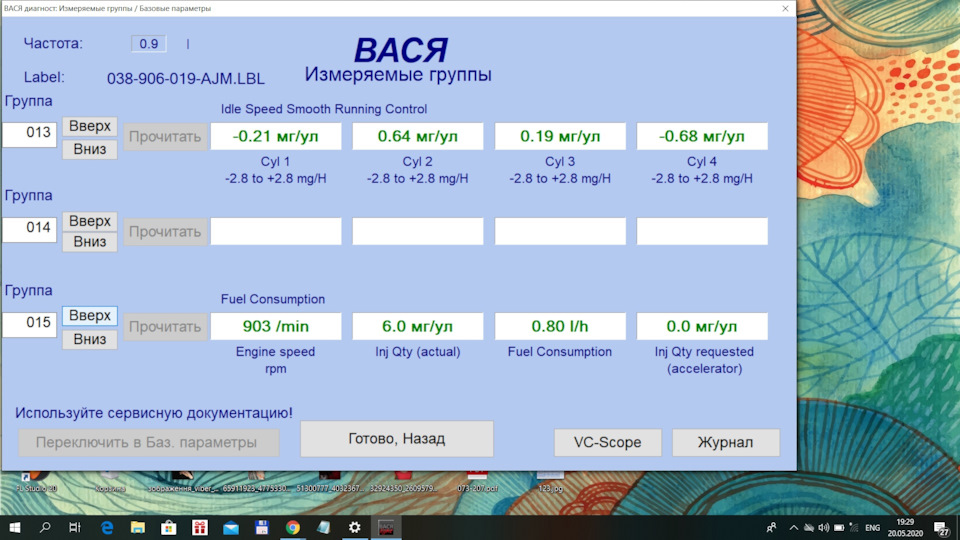Image resolution: width=960 pixels, height=540 pixels.
Task: Select 123.jpg desktop file
Action: click(x=550, y=482)
